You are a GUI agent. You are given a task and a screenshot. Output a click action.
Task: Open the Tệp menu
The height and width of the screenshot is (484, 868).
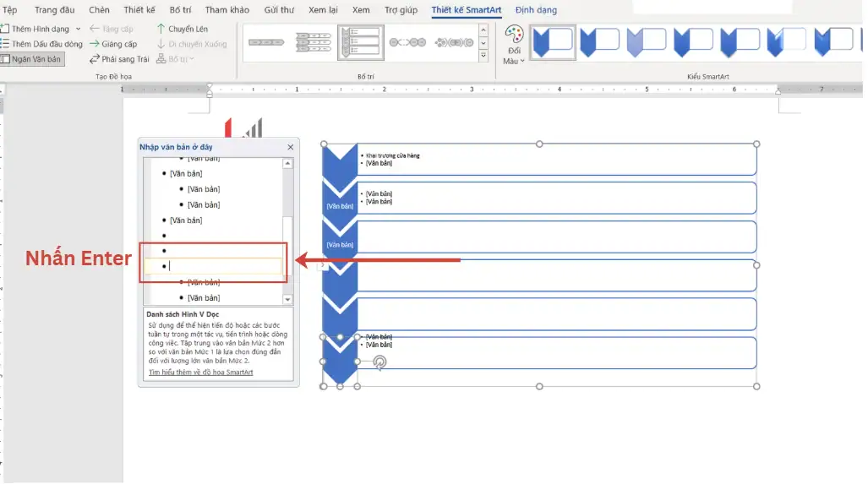(9, 10)
